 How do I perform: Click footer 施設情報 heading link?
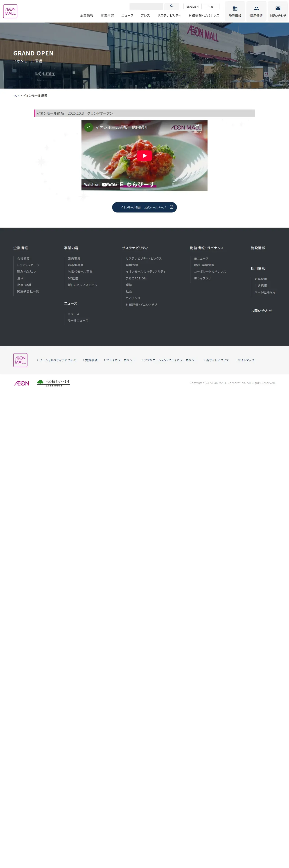[258, 248]
